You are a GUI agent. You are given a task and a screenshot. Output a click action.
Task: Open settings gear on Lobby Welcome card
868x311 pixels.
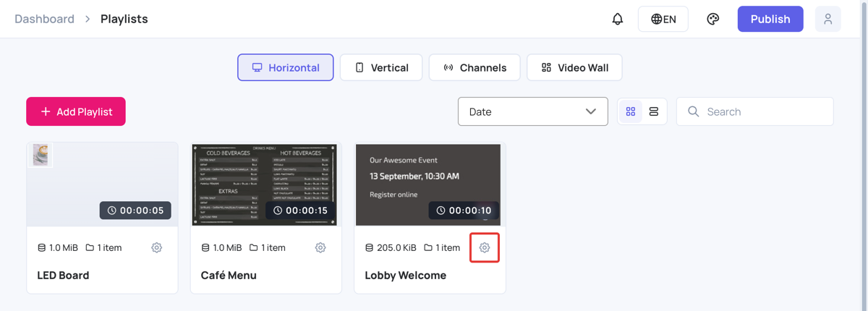pyautogui.click(x=485, y=247)
